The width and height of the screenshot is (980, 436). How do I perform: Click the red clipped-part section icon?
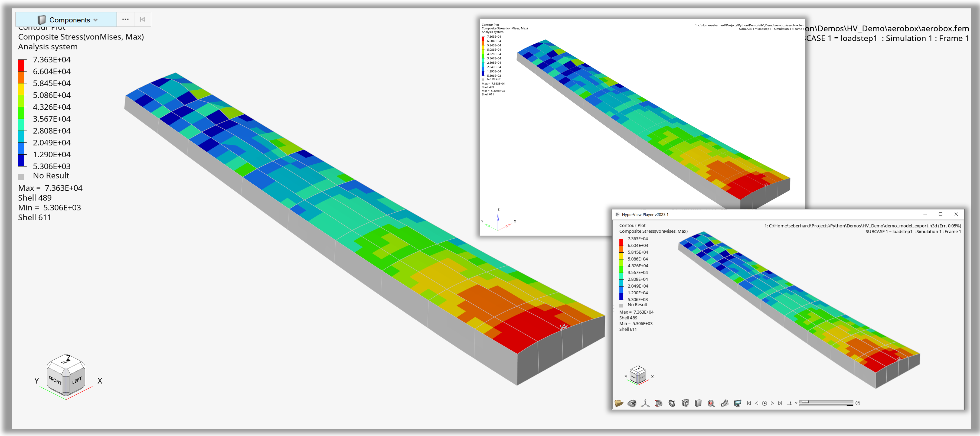659,403
